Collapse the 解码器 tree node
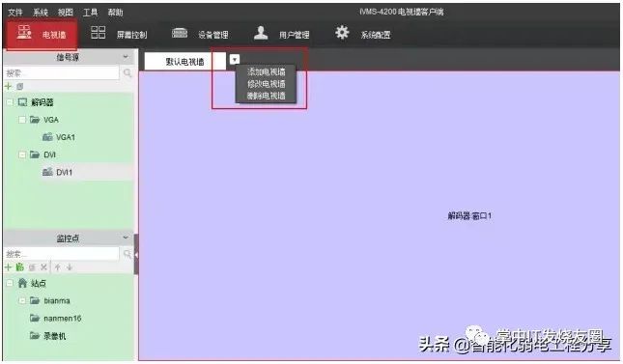Viewport: 623px width, 364px height. 10,102
